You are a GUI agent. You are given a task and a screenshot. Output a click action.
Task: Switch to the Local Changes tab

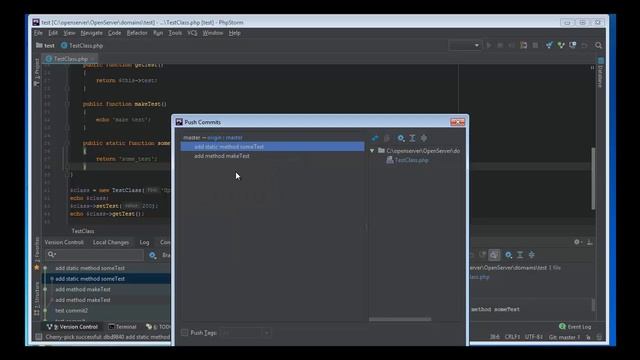[111, 242]
